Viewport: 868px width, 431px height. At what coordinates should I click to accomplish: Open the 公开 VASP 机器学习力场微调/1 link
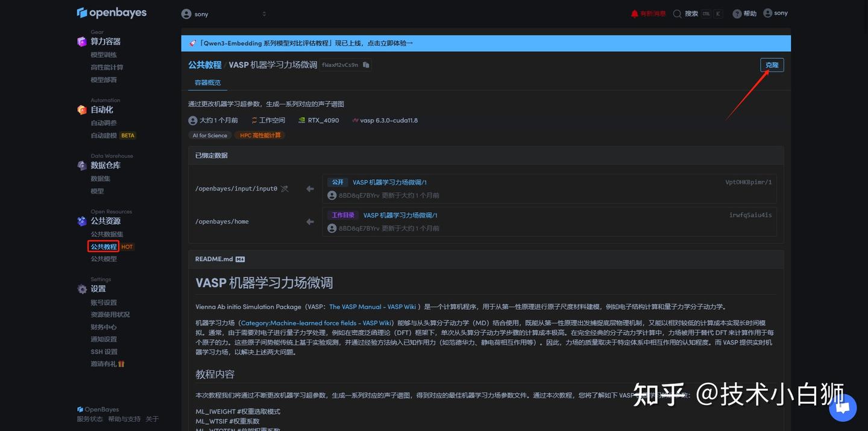click(389, 182)
